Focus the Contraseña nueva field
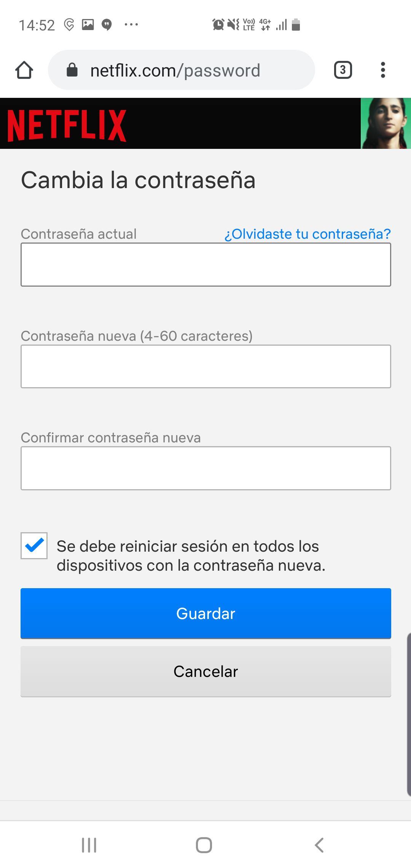This screenshot has width=411, height=868. (205, 366)
